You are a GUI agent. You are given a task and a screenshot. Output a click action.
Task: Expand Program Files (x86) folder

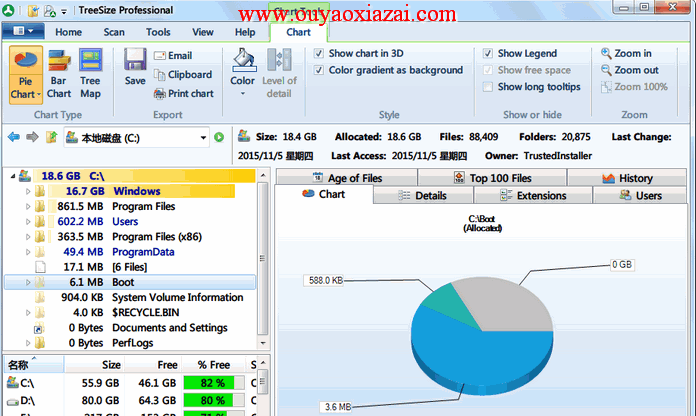coord(28,237)
